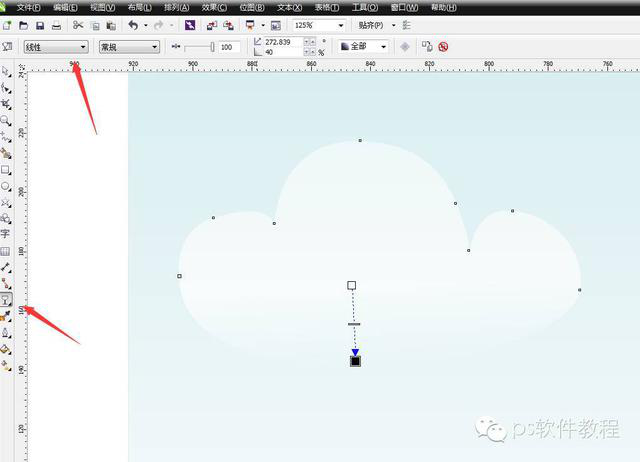This screenshot has height=462, width=640.
Task: Select the Connector tool
Action: pos(6,283)
